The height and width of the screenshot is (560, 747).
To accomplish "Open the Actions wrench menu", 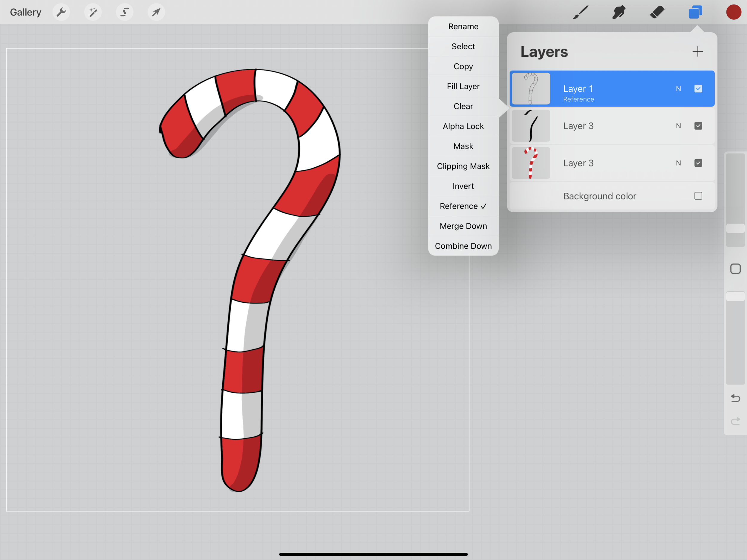I will coord(61,13).
